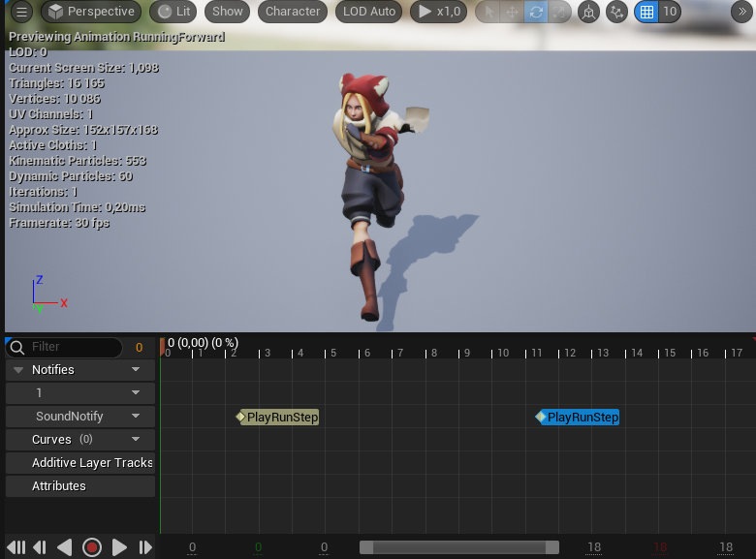
Task: Toggle the transform coordinate system cube icon
Action: click(588, 12)
